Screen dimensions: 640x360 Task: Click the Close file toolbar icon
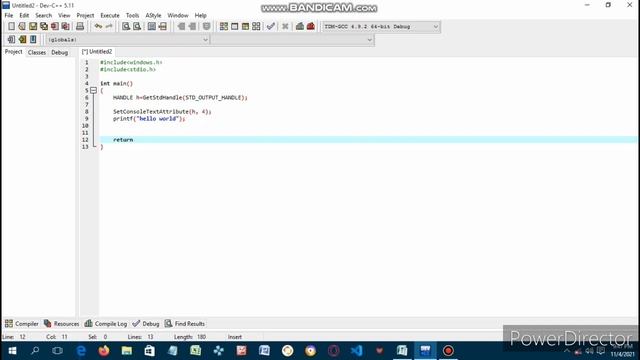54,26
